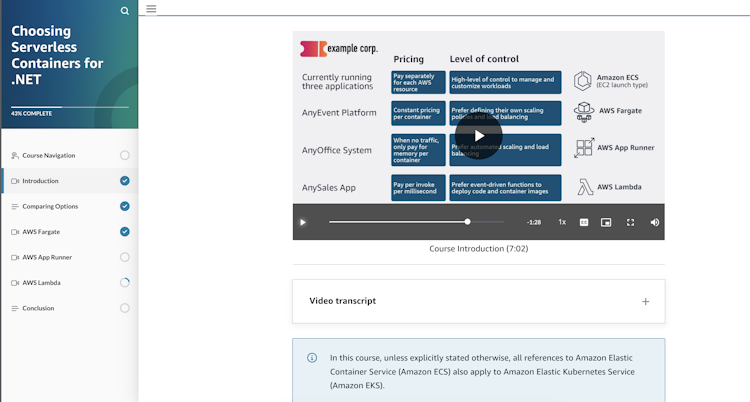Play video using the control bar play icon
This screenshot has height=402, width=750.
pyautogui.click(x=303, y=222)
